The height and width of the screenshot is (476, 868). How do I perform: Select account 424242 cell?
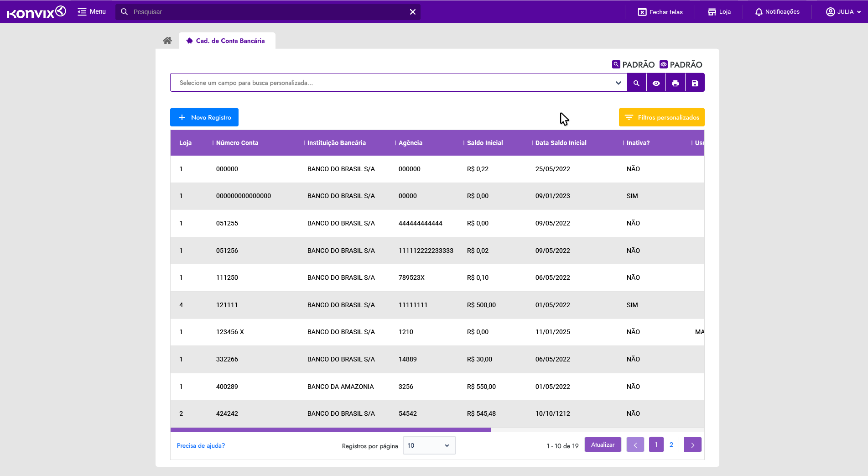pos(227,413)
